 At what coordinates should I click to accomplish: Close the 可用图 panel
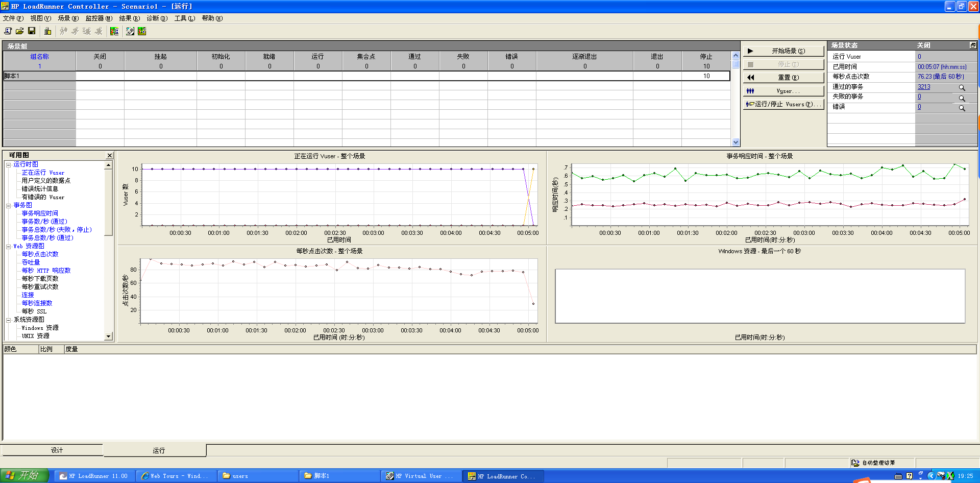[109, 155]
